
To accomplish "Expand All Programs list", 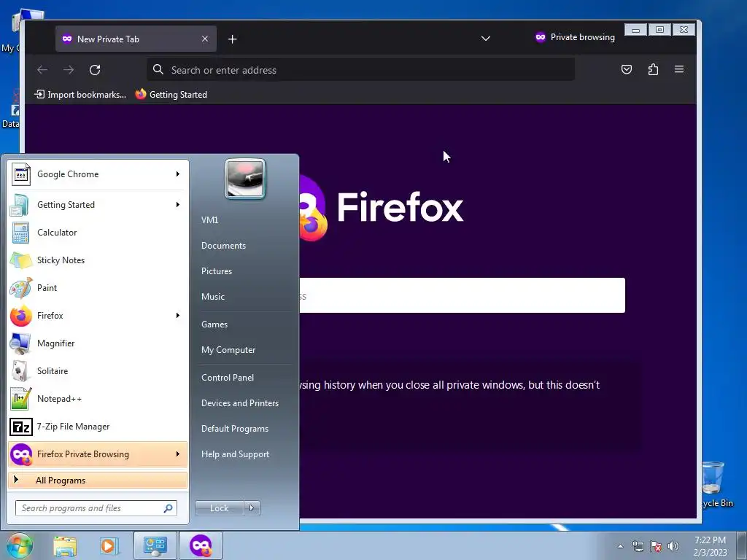I will click(98, 481).
